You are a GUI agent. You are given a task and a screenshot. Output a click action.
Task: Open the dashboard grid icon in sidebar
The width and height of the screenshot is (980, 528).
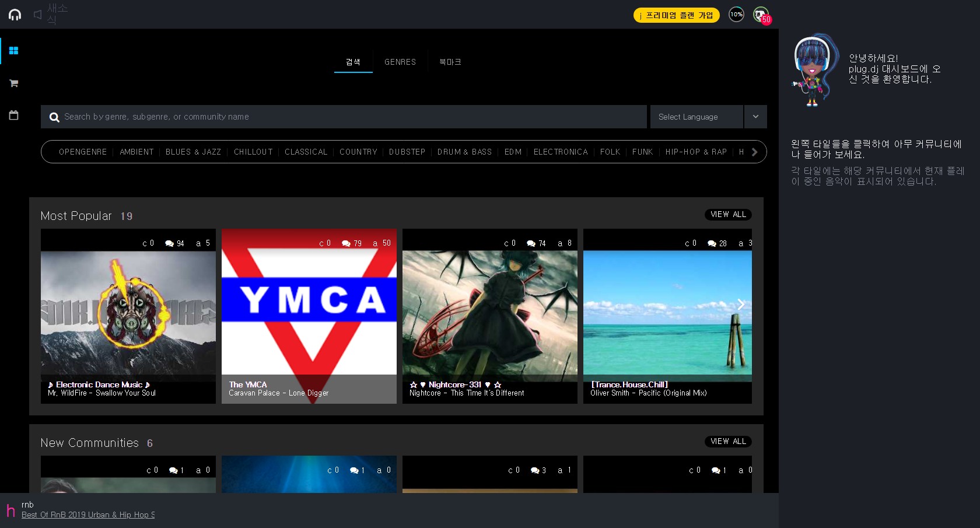(x=14, y=51)
